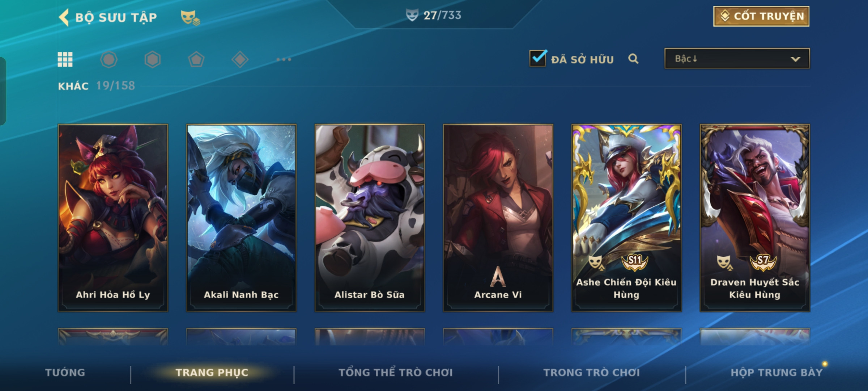
Task: Open the golden mask skins shop icon
Action: (190, 17)
